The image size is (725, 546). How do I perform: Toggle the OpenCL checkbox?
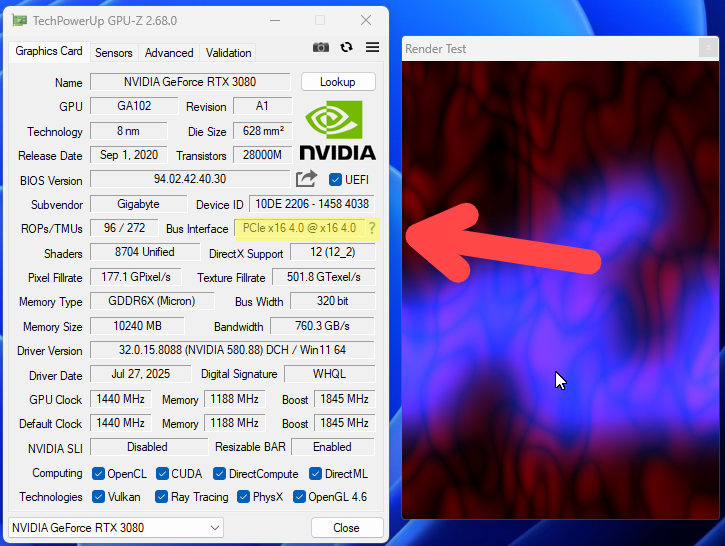pos(98,473)
